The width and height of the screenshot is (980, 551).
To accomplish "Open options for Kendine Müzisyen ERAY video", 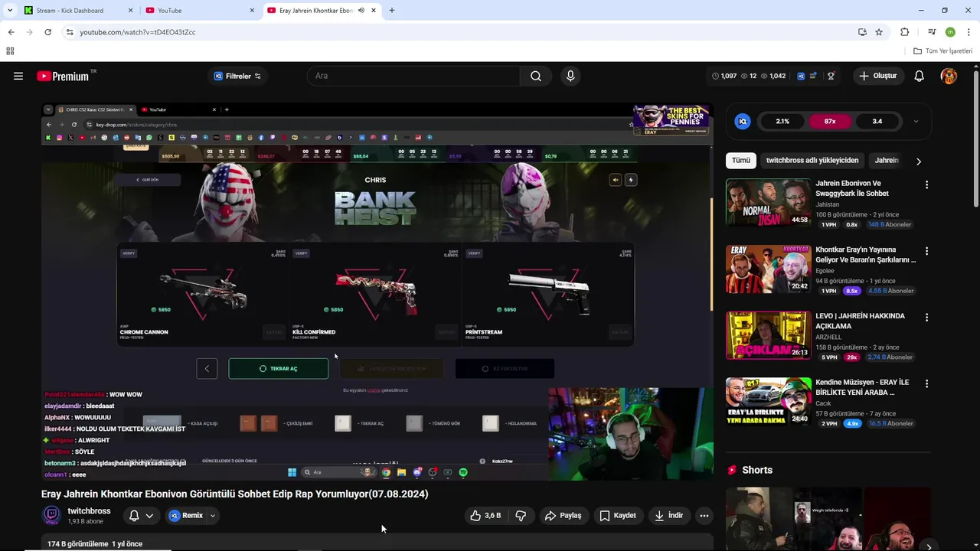I will pyautogui.click(x=926, y=383).
